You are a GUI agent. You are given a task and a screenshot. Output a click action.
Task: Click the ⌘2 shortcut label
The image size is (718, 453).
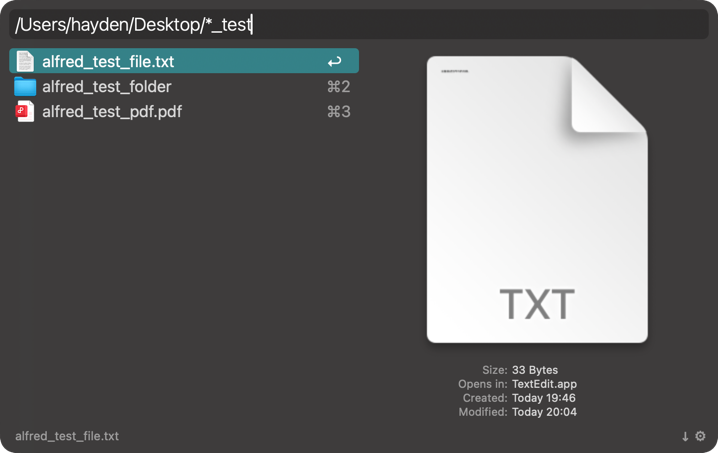pos(338,87)
